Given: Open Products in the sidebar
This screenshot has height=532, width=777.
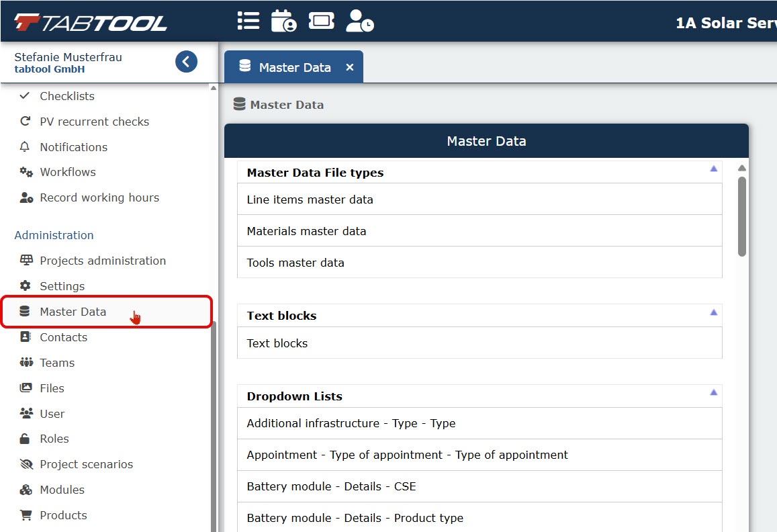Looking at the screenshot, I should point(63,516).
